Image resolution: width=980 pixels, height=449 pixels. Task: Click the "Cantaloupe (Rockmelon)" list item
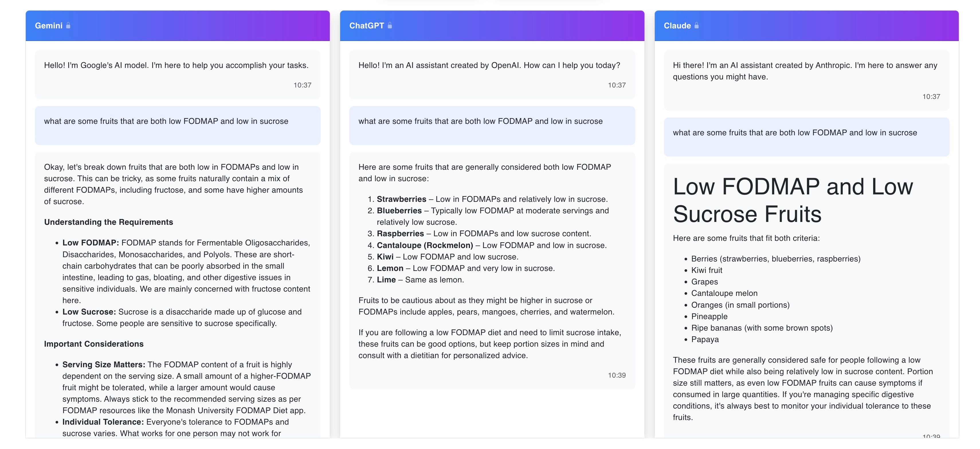[x=425, y=245]
